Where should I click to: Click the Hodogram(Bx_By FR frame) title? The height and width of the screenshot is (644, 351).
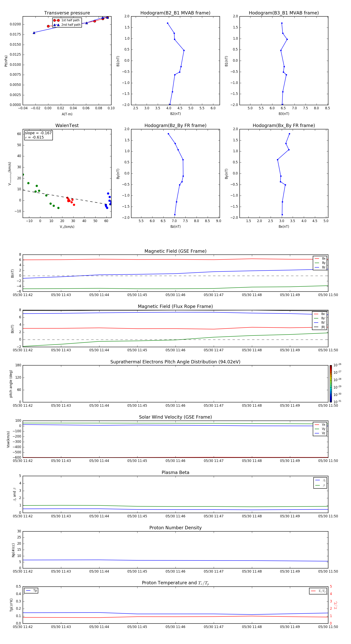(x=284, y=125)
